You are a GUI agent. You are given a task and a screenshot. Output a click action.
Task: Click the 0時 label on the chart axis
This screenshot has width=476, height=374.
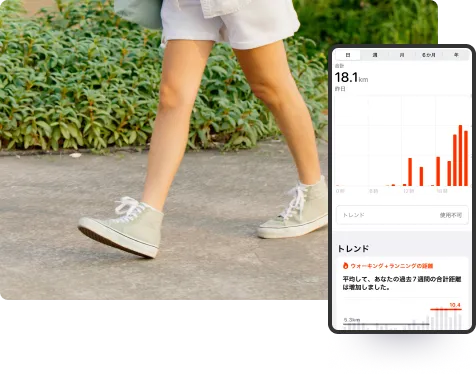pos(340,191)
